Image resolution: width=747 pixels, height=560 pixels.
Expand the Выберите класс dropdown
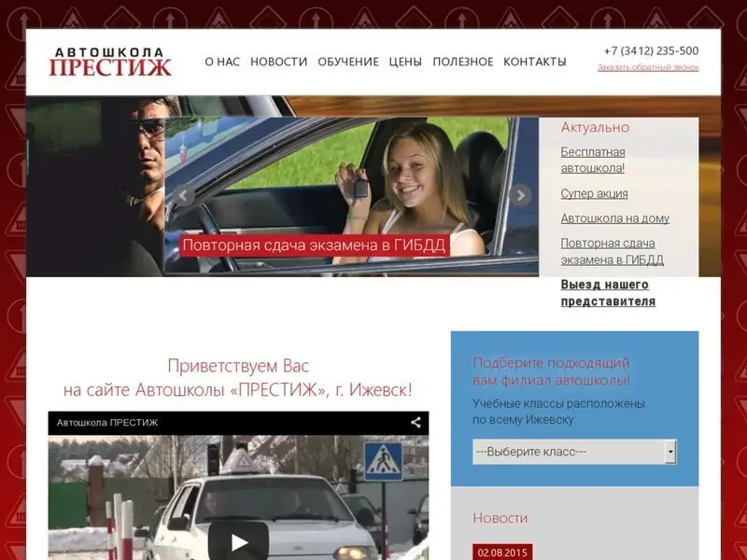(x=568, y=452)
